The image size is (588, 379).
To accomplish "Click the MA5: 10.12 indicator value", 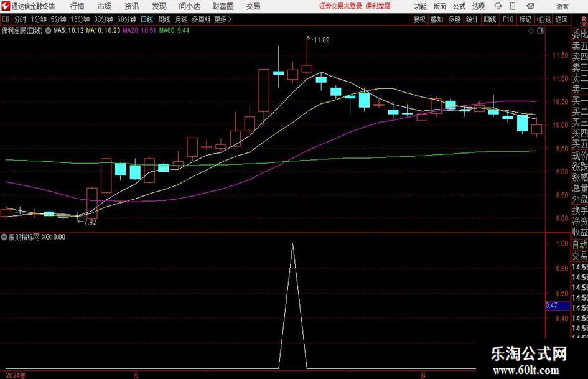I will [68, 30].
